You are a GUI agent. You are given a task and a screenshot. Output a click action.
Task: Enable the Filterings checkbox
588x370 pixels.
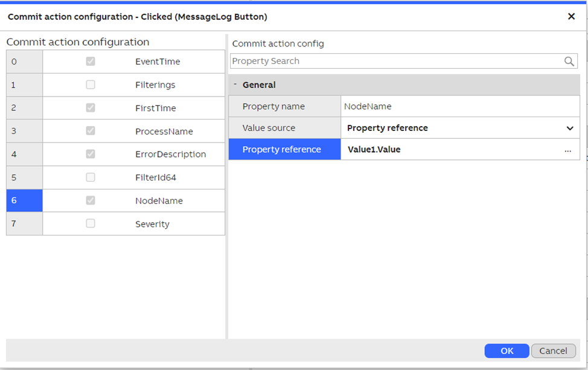click(x=91, y=85)
